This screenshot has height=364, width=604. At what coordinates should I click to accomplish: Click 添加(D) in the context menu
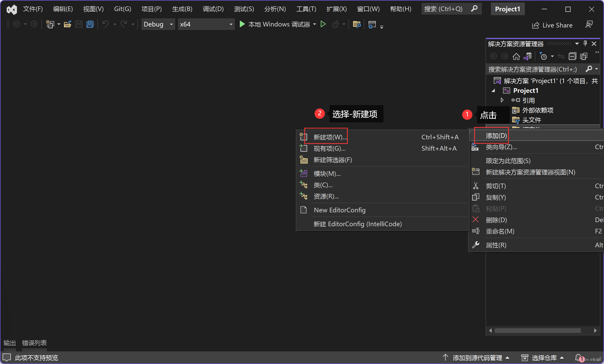click(537, 135)
